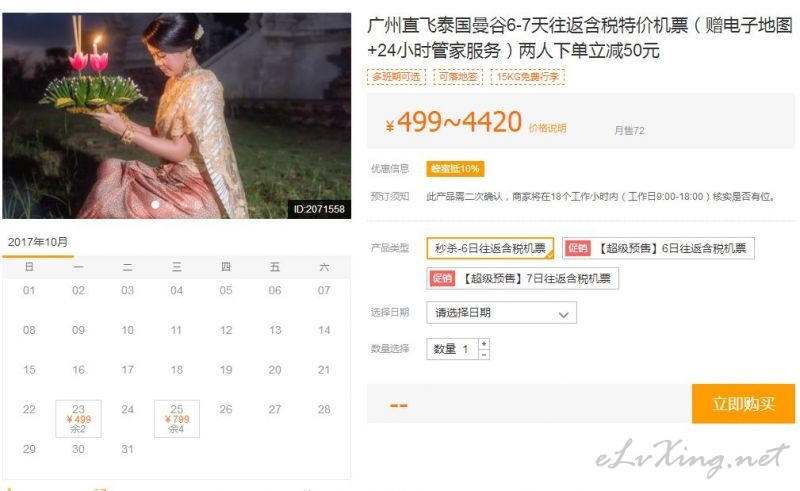Screen dimensions: 800x491
Task: Decrease quantity with the minus stepper
Action: 484,354
